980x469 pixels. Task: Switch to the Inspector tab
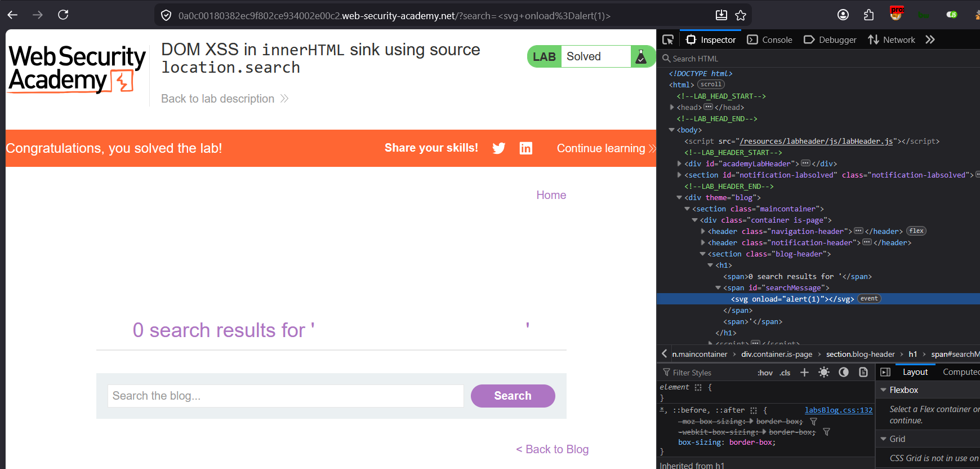(711, 39)
